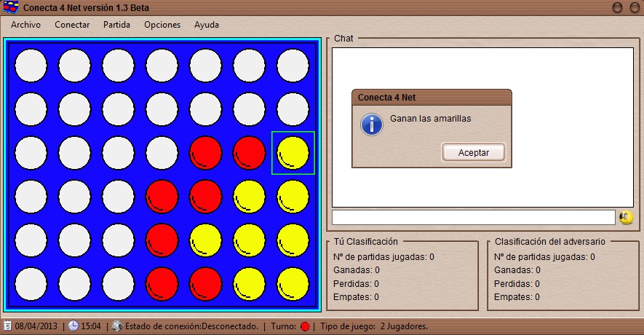This screenshot has width=644, height=335.
Task: Click the red piece in third row, fifth column
Action: click(x=205, y=153)
